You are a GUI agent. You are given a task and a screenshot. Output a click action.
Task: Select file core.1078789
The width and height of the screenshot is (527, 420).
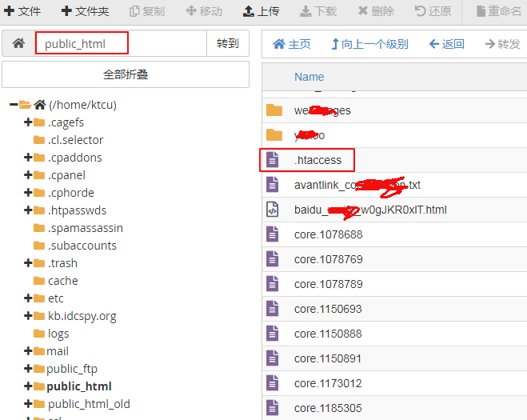point(329,284)
